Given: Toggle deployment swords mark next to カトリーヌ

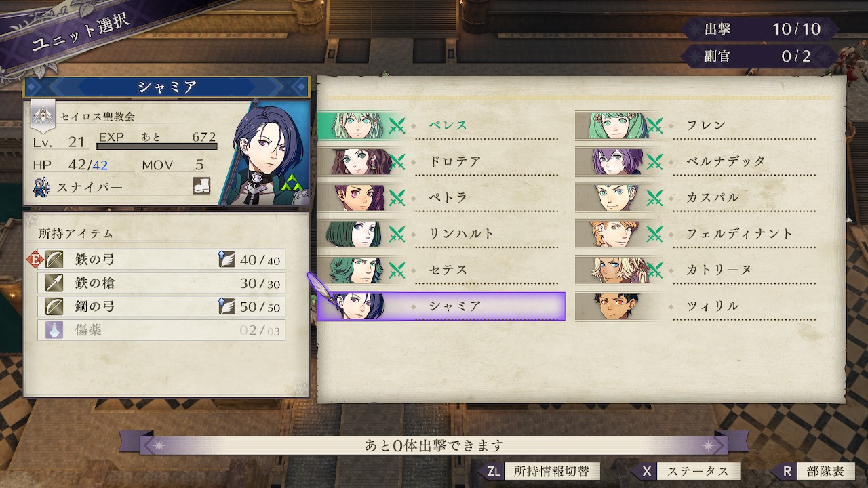Looking at the screenshot, I should coord(654,270).
